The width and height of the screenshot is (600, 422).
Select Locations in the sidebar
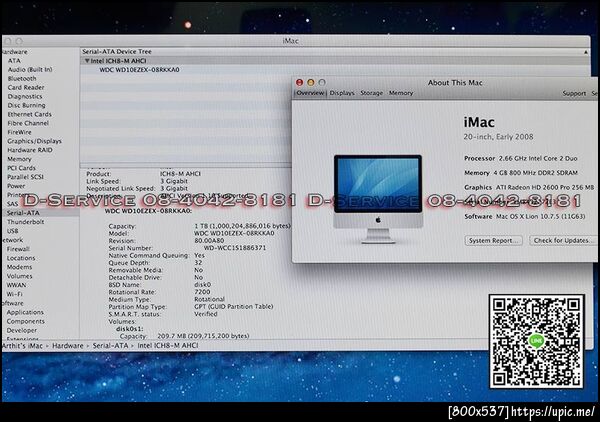tap(21, 258)
